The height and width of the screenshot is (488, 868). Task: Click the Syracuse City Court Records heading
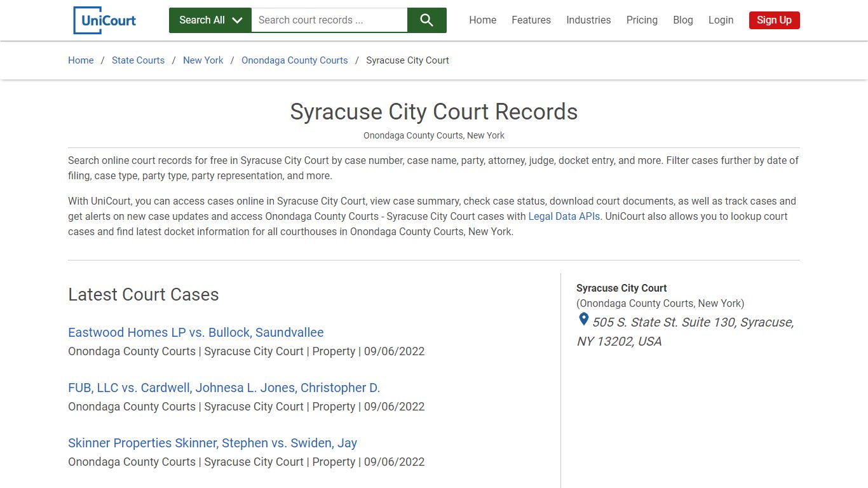[x=434, y=112]
